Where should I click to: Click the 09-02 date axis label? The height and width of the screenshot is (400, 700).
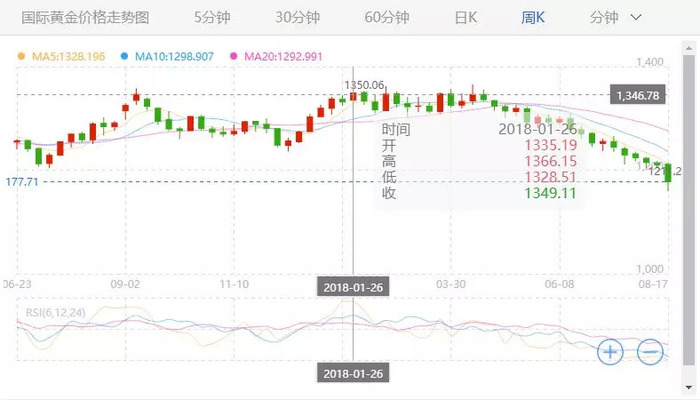pos(125,284)
